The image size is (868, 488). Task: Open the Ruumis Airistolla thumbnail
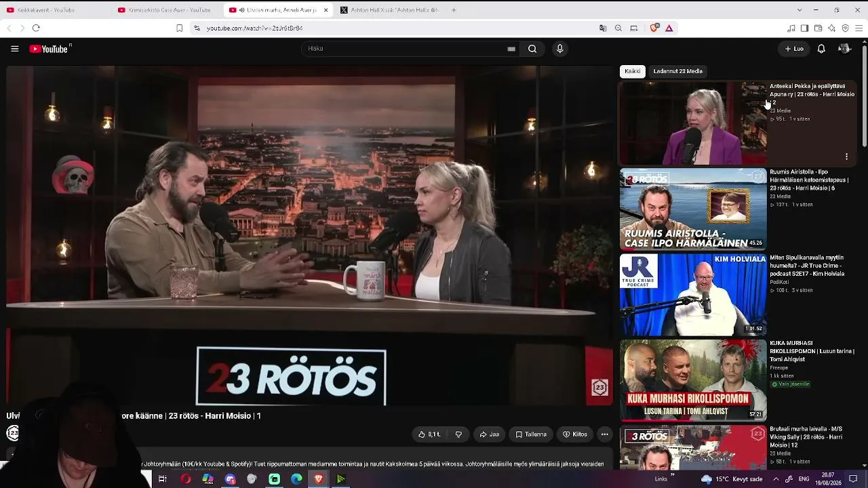[693, 209]
